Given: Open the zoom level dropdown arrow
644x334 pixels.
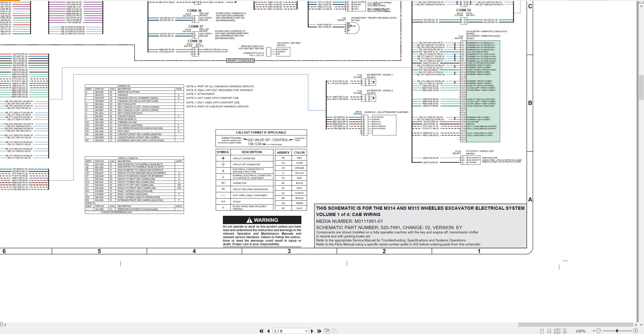Looking at the screenshot, I should coord(594,331).
